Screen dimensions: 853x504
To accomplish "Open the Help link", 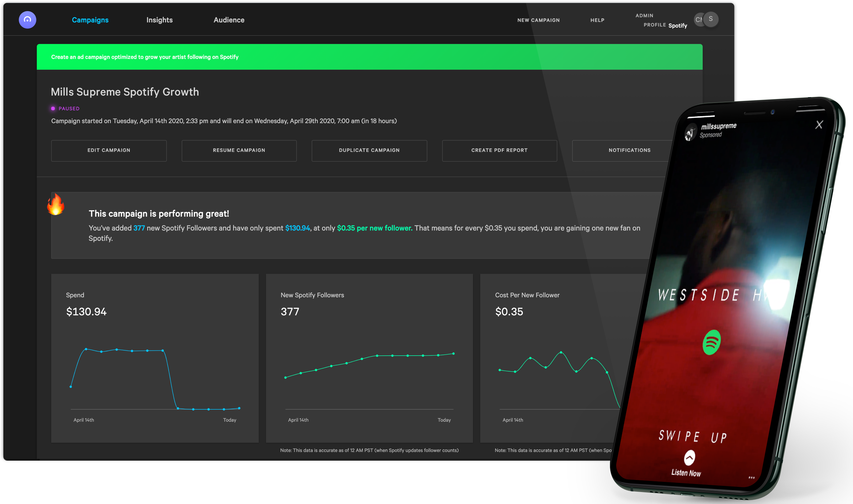I will [x=597, y=20].
